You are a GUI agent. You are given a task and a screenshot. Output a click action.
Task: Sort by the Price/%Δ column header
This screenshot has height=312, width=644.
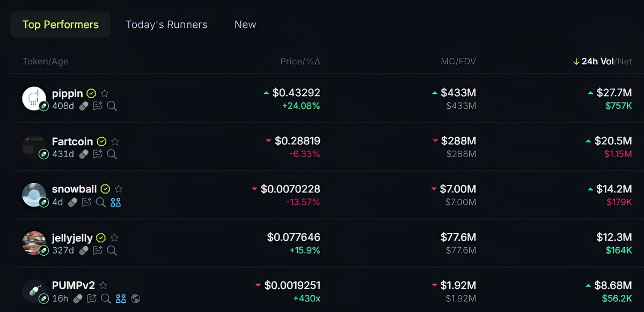point(300,61)
